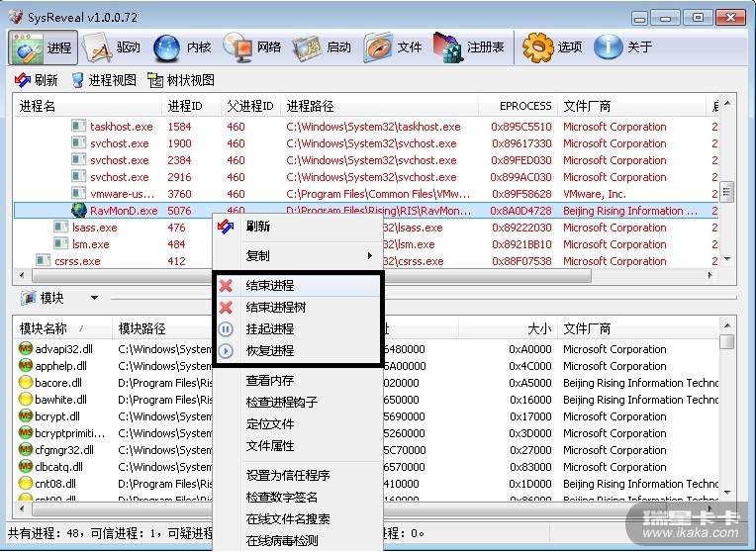Image resolution: width=756 pixels, height=552 pixels.
Task: Select the bcrypt.dll module row
Action: 366,416
